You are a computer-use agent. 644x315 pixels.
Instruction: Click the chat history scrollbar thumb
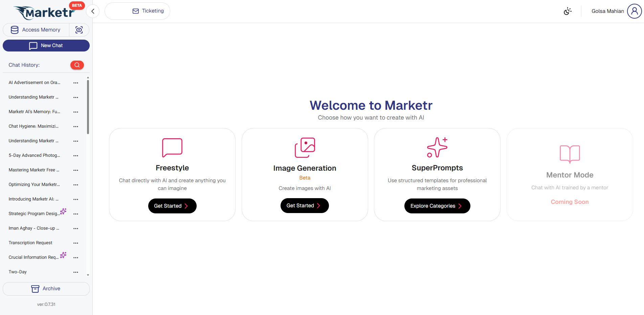(x=88, y=107)
